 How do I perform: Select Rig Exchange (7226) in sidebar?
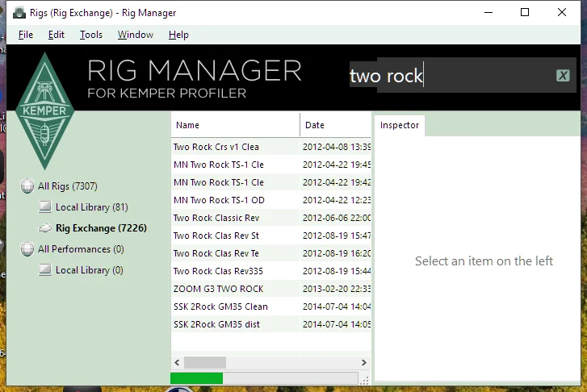tap(101, 228)
